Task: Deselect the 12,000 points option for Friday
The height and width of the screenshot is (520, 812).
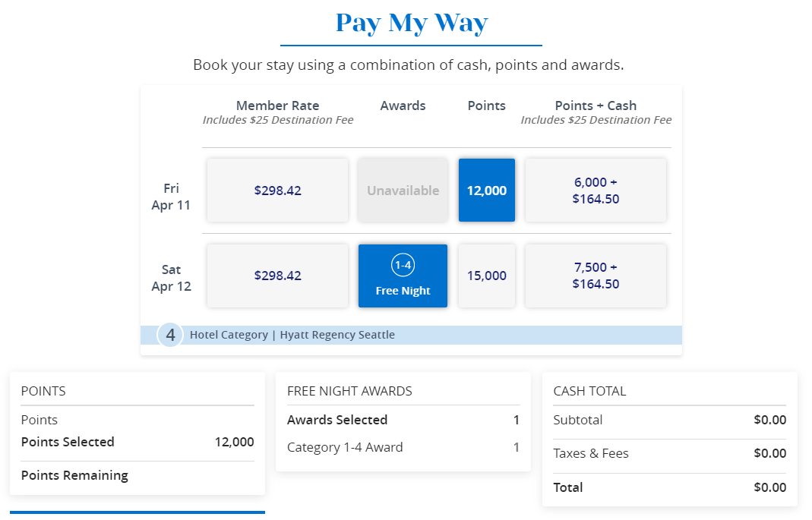Action: 486,190
